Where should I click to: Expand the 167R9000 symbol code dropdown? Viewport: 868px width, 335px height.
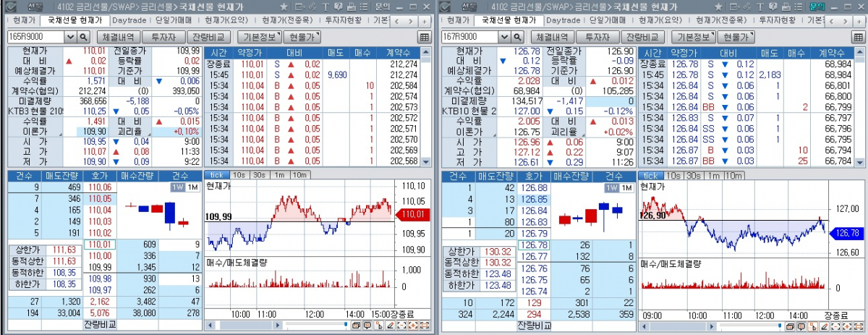504,37
